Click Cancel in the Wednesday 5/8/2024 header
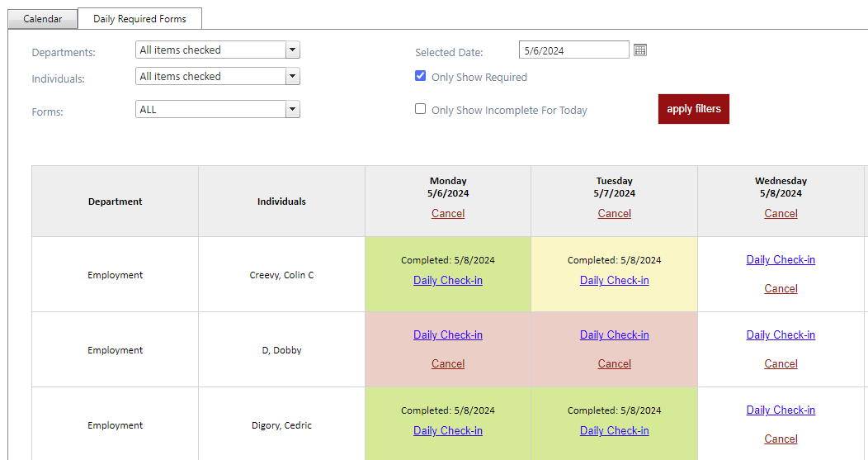Image resolution: width=868 pixels, height=460 pixels. click(781, 213)
